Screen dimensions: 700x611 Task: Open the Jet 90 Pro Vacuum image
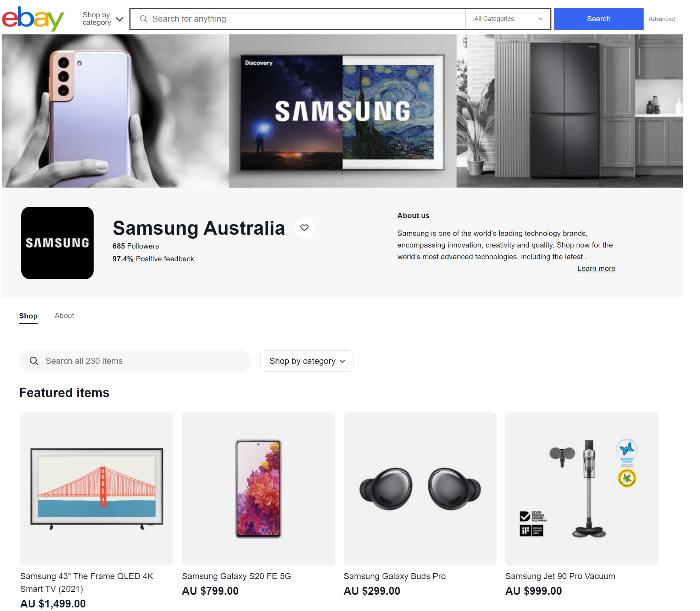(582, 489)
